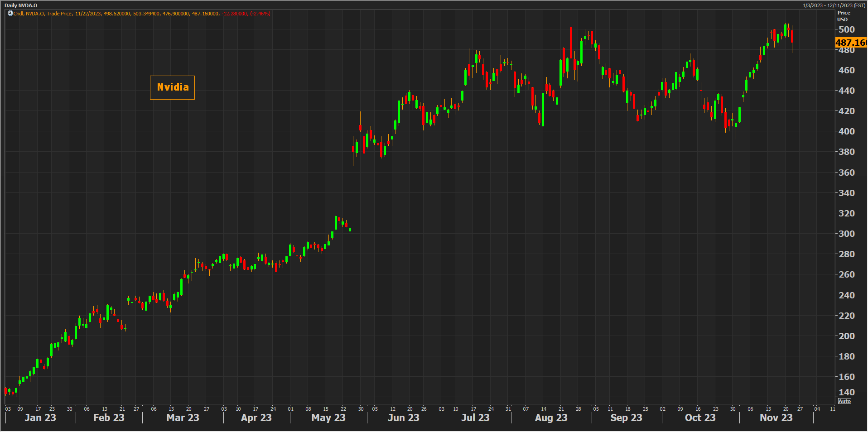Image resolution: width=868 pixels, height=432 pixels.
Task: Click the Nov 23 month label
Action: click(776, 418)
